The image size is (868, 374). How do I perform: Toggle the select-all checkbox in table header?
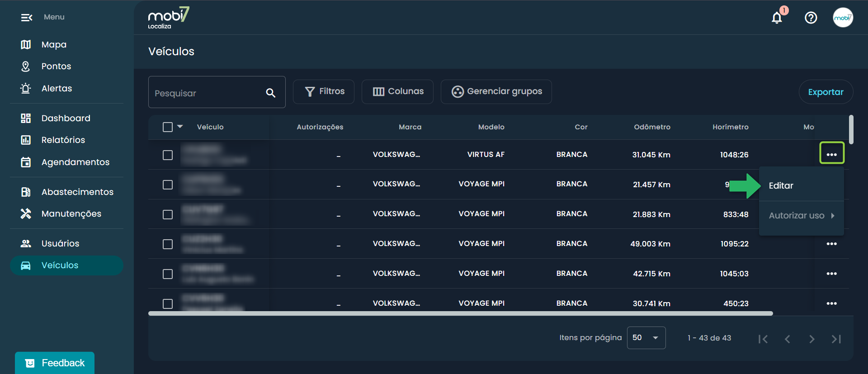tap(168, 127)
